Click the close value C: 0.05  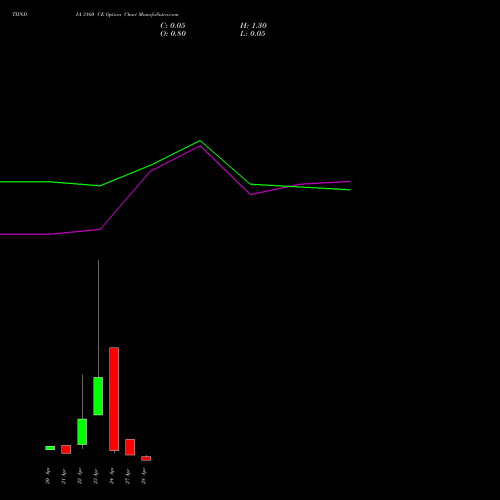pos(173,26)
